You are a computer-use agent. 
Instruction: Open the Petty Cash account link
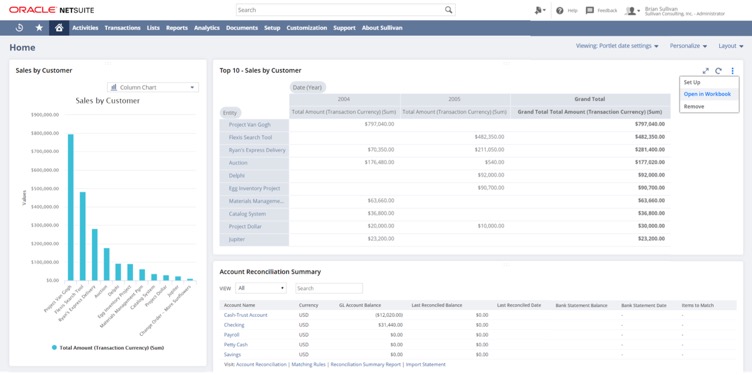[235, 344]
